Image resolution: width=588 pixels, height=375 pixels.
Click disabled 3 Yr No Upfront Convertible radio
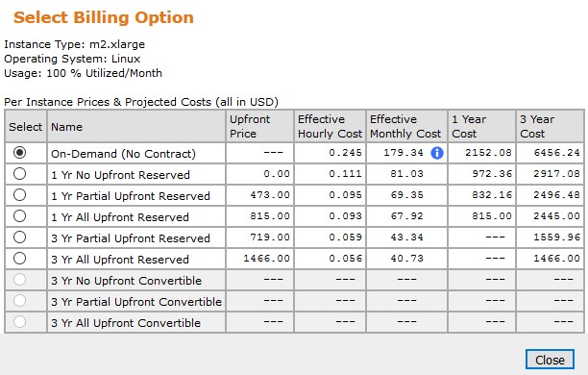(19, 279)
